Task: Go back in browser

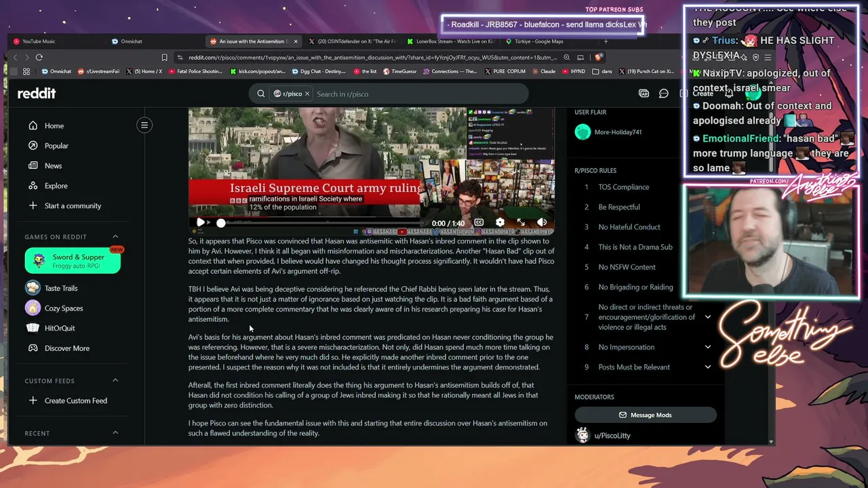Action: pos(16,58)
